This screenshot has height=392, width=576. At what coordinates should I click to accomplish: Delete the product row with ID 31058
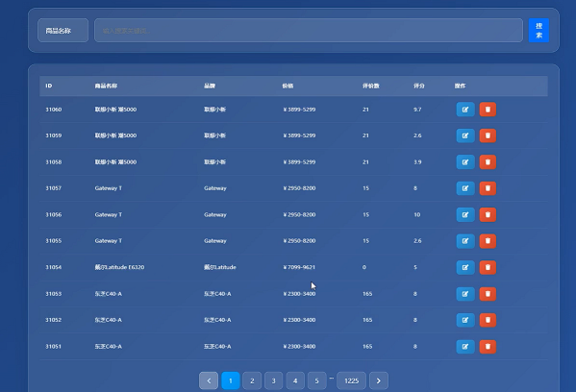coord(488,161)
